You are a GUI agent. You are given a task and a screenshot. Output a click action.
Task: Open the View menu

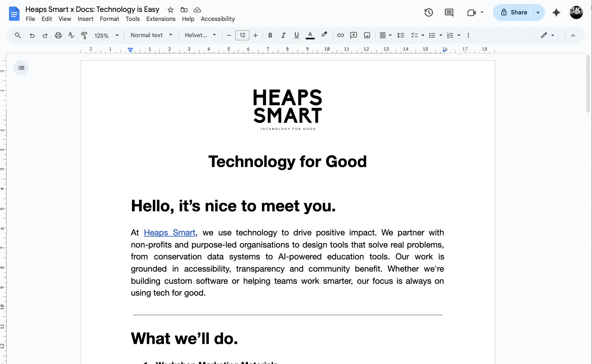65,19
